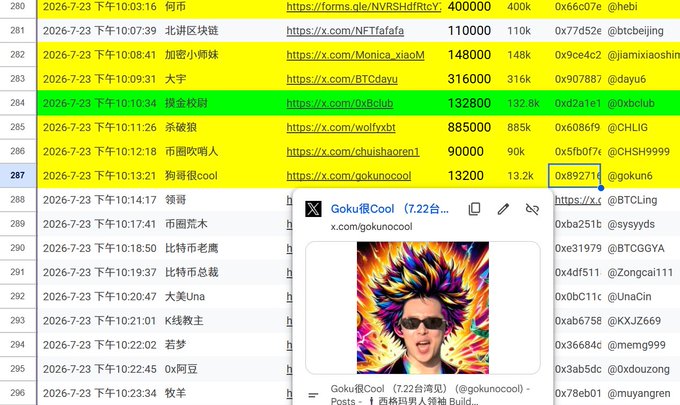Click the cell with value 885000

[x=469, y=127]
